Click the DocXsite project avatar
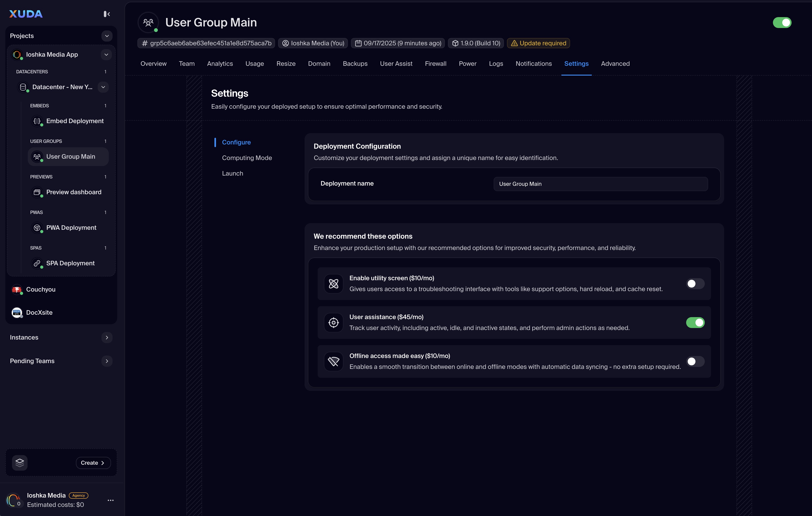Viewport: 812px width, 516px height. pyautogui.click(x=17, y=312)
